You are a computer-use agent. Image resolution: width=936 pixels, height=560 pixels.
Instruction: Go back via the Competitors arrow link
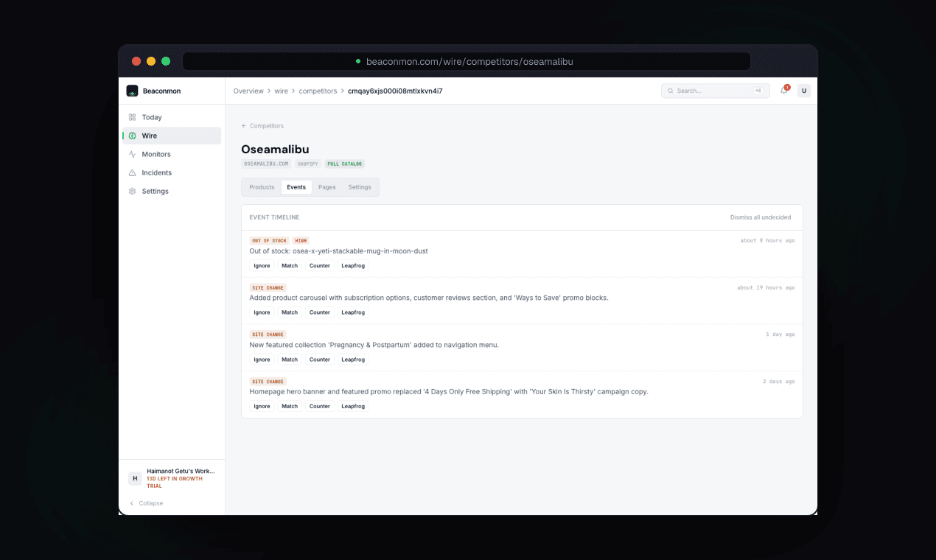(x=262, y=126)
